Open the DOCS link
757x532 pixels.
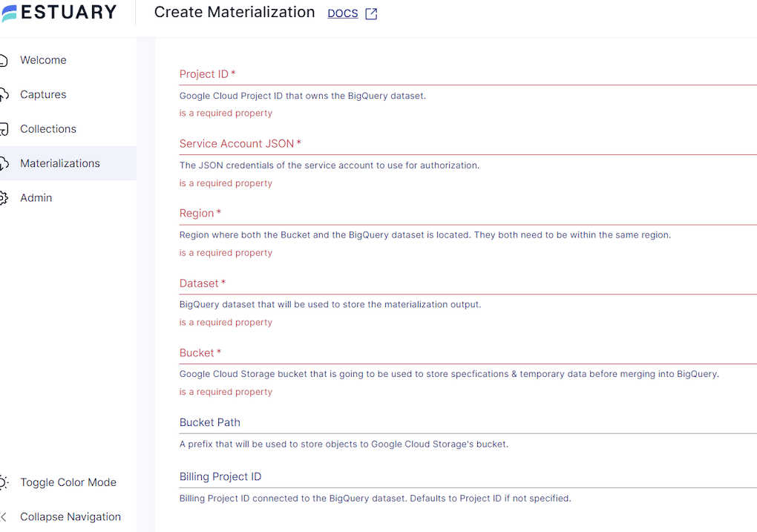[342, 13]
